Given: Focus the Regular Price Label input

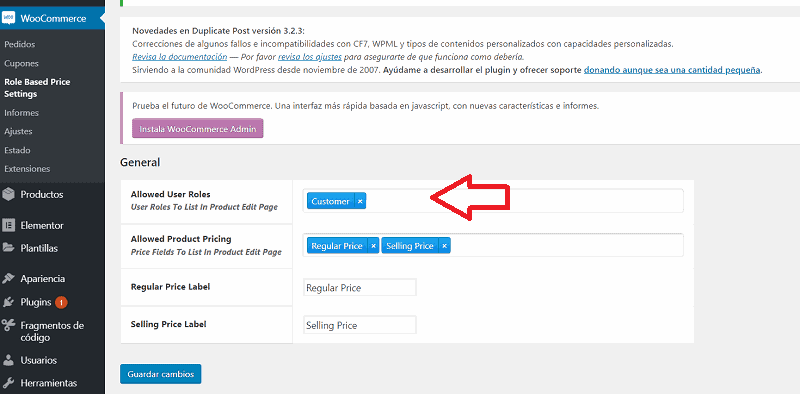Looking at the screenshot, I should click(360, 287).
